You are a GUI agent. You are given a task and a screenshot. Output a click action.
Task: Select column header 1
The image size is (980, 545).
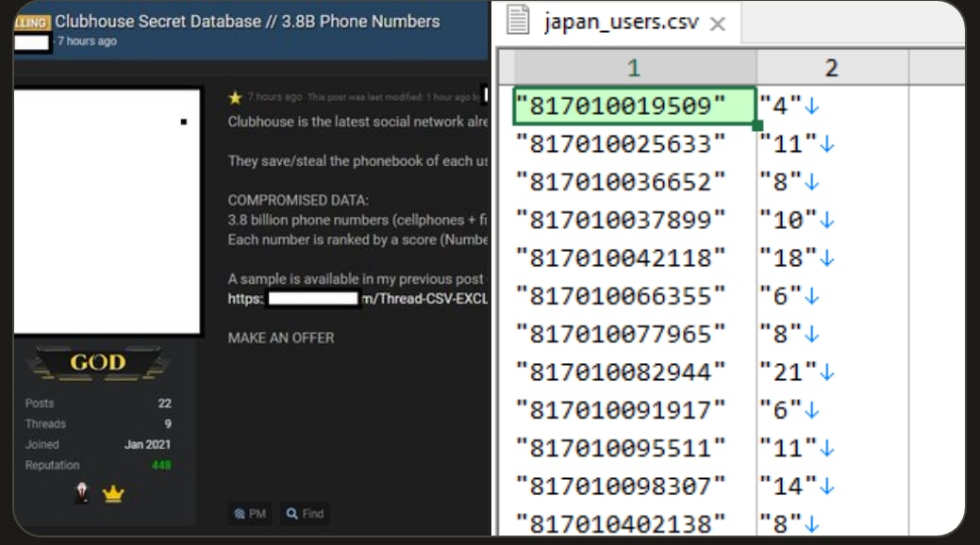[635, 68]
